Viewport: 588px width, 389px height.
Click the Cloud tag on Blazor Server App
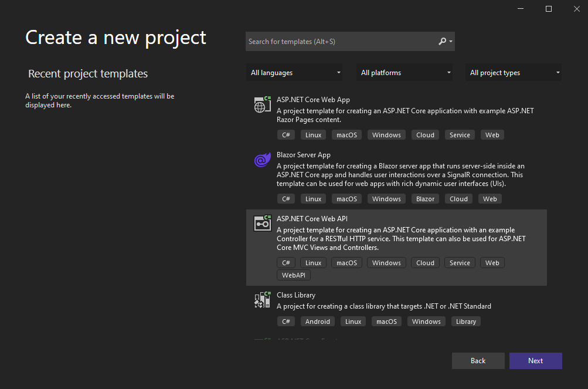coord(458,199)
